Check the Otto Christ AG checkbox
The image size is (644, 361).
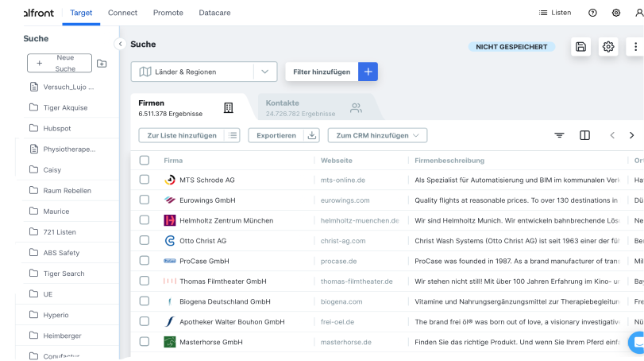click(145, 240)
